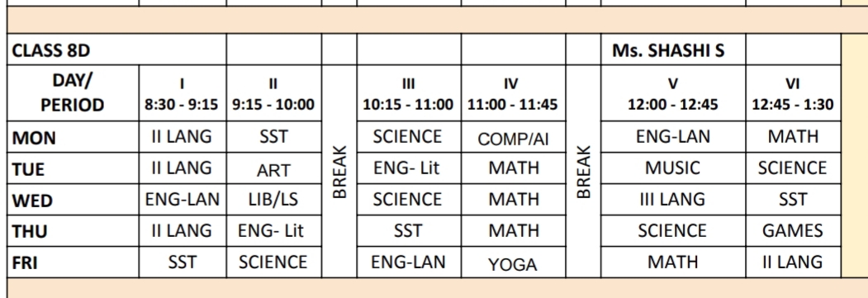Click the ART cell on Tuesday
Screen dimensions: 868x298
point(273,168)
